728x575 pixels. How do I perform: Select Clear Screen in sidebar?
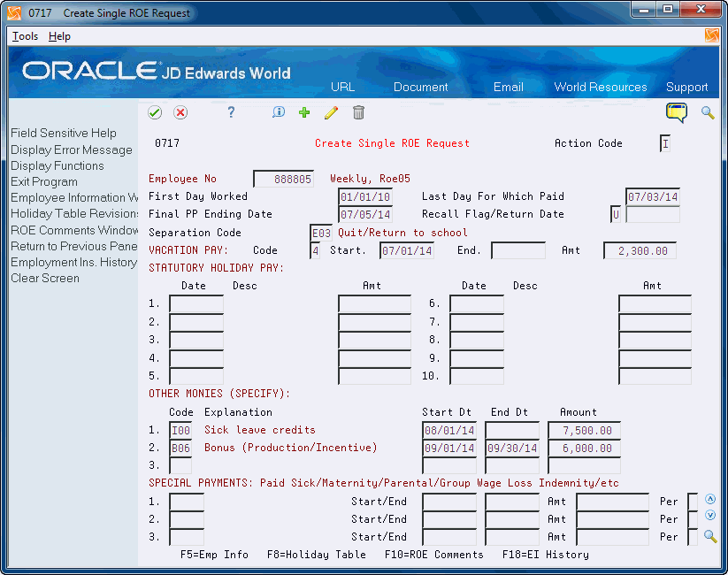pyautogui.click(x=45, y=278)
